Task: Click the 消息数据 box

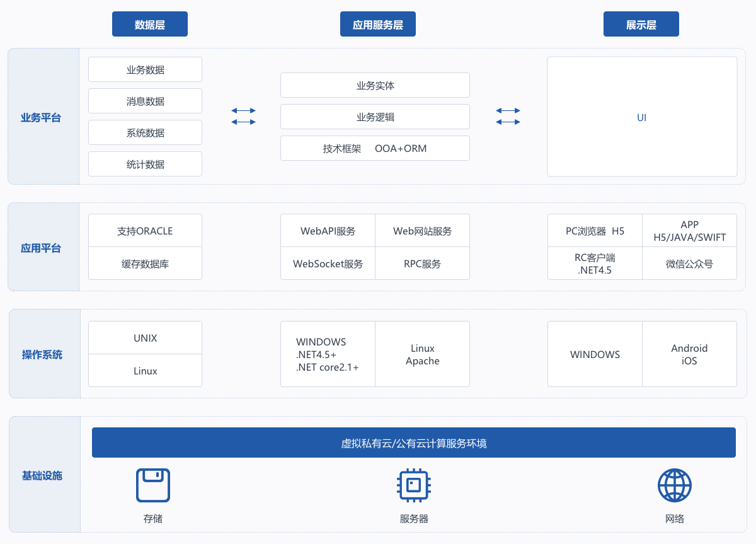Action: pyautogui.click(x=145, y=101)
